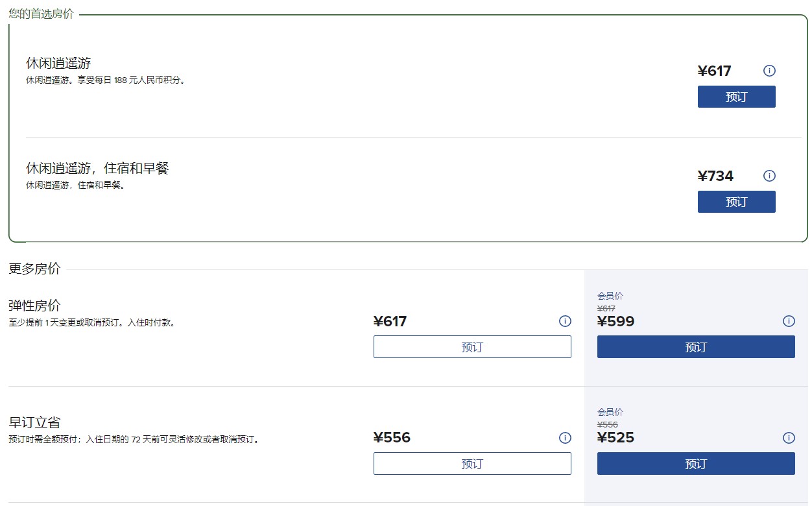Show info icon next to member price ¥599

click(x=789, y=321)
